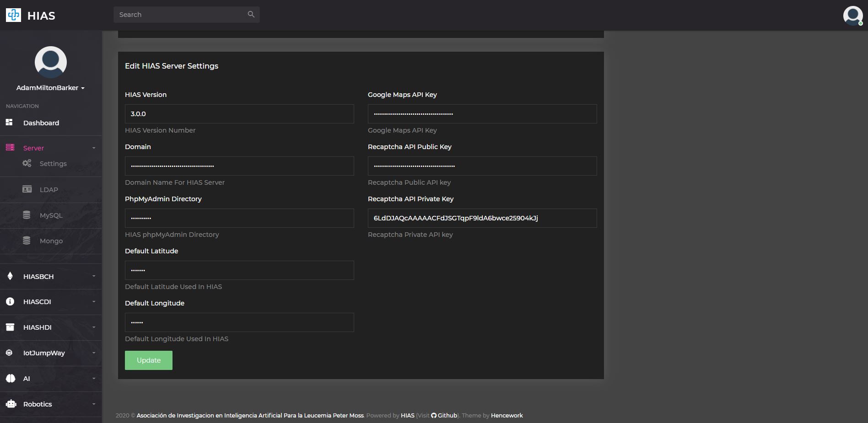Screen dimensions: 868x423
Task: Click the Default Latitude input field
Action: (x=239, y=270)
